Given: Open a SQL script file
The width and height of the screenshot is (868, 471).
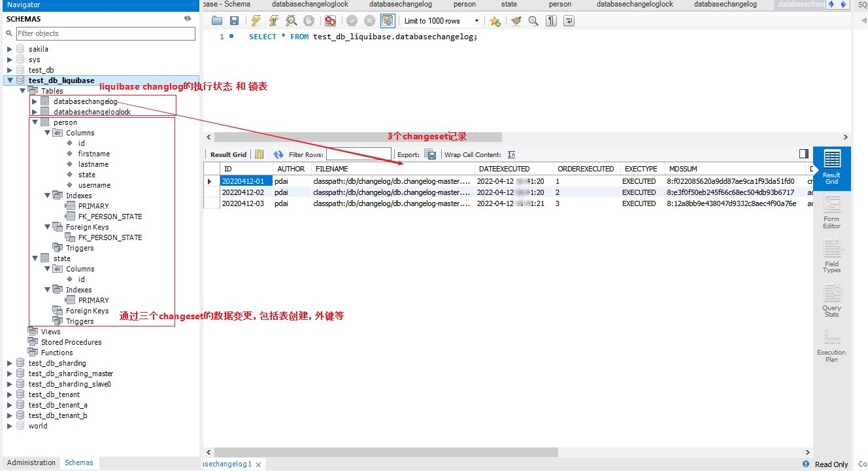Looking at the screenshot, I should click(217, 20).
